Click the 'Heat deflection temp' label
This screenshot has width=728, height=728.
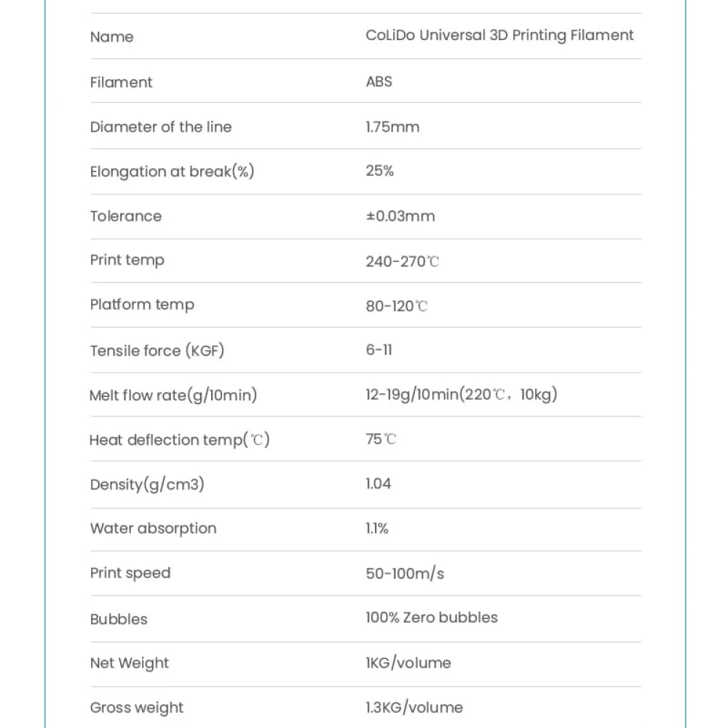click(179, 440)
